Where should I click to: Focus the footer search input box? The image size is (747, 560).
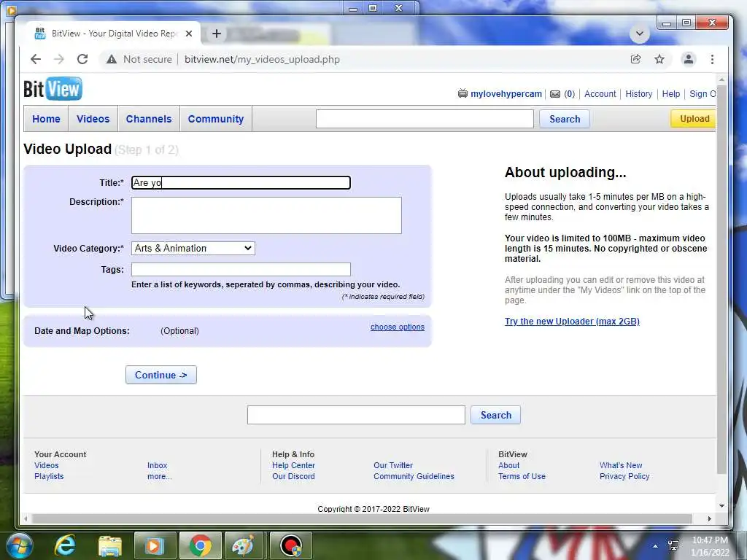point(356,415)
